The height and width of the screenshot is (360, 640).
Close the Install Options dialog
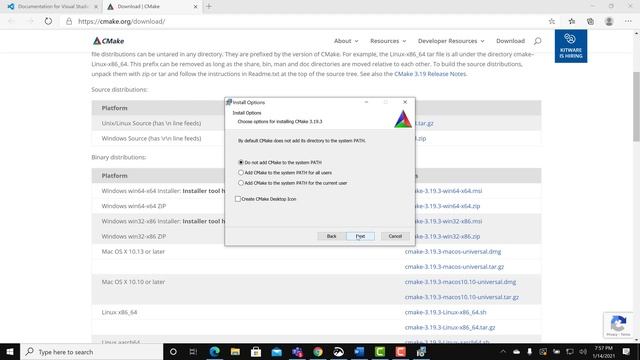click(x=405, y=102)
